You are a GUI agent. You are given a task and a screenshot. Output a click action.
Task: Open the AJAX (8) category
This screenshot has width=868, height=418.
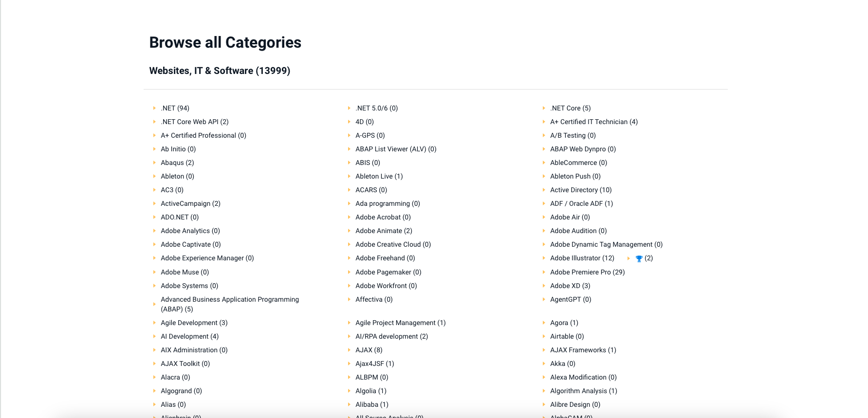[x=369, y=350]
